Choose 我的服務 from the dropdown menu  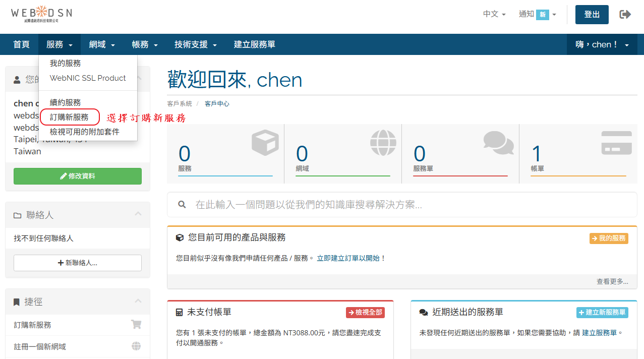tap(65, 63)
